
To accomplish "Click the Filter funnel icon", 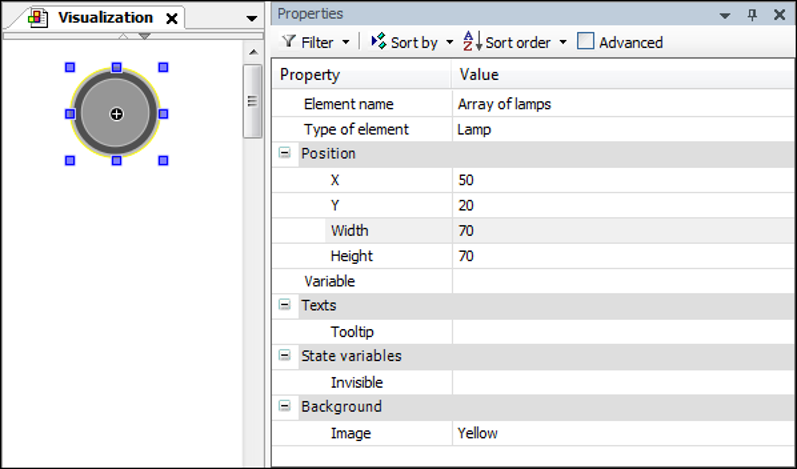I will [x=289, y=41].
